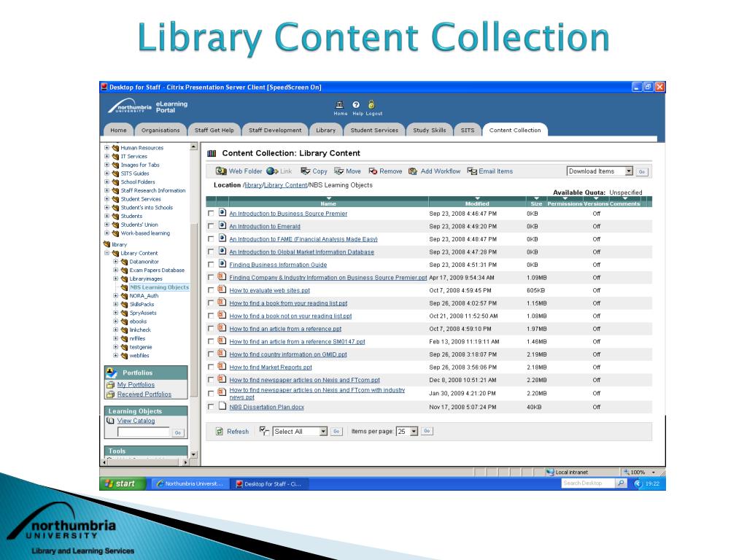
Task: Tick checkbox for How to evaluate web sites.ppt
Action: tap(211, 290)
